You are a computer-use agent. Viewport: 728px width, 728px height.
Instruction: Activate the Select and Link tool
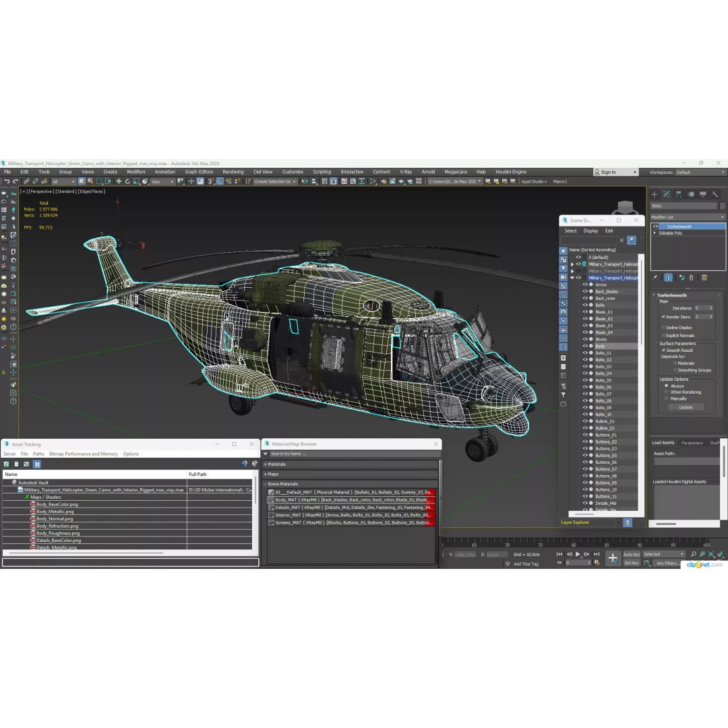26,181
